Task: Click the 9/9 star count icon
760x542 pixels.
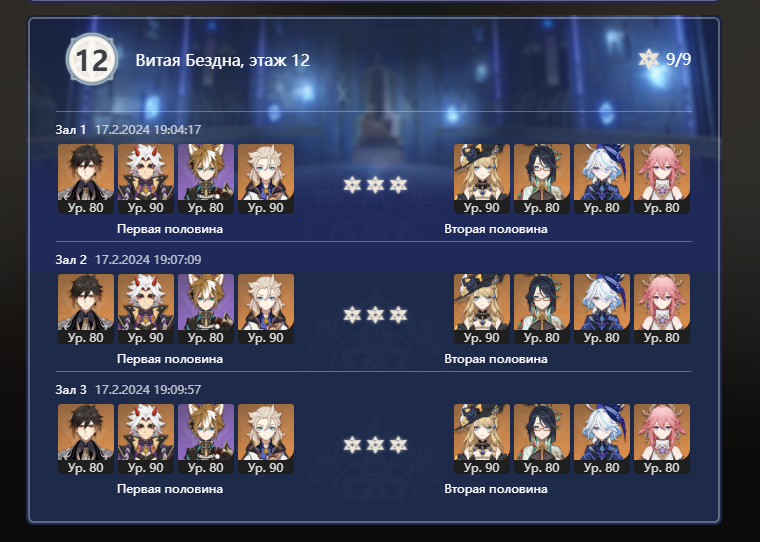Action: click(x=649, y=59)
